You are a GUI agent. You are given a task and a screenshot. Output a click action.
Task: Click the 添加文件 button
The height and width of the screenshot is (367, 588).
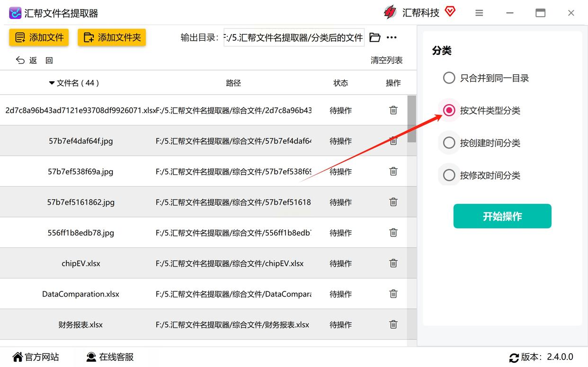(x=39, y=37)
